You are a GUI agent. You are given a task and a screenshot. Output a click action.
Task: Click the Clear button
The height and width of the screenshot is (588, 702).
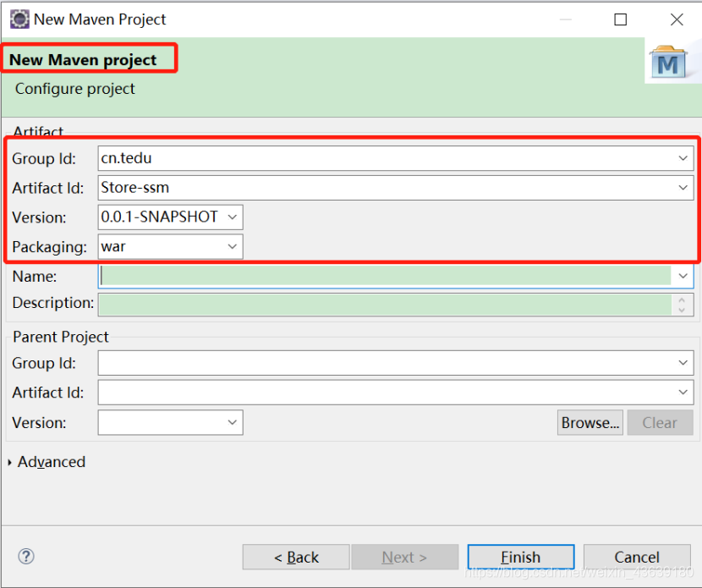click(x=660, y=422)
